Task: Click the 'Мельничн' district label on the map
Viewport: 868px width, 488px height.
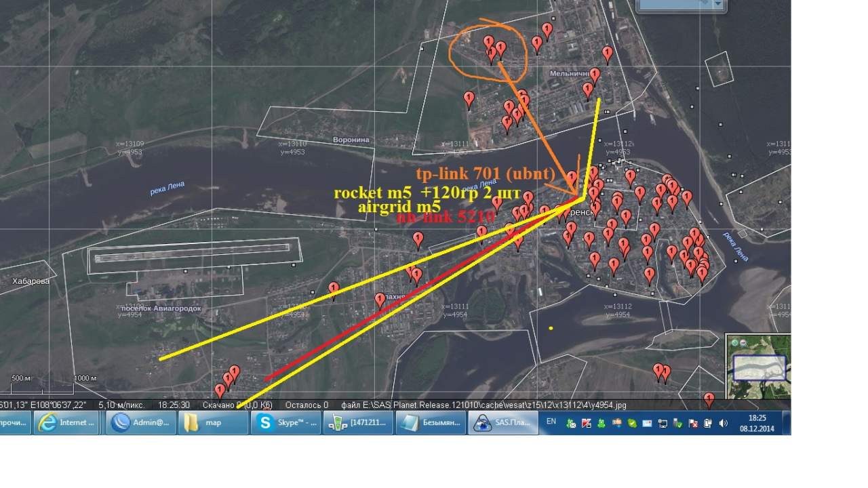Action: coord(570,73)
